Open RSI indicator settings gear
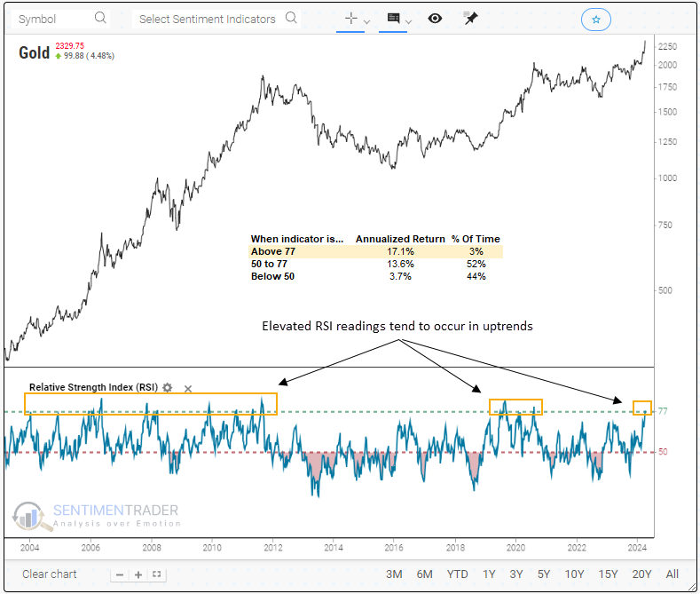The width and height of the screenshot is (700, 594). click(167, 387)
